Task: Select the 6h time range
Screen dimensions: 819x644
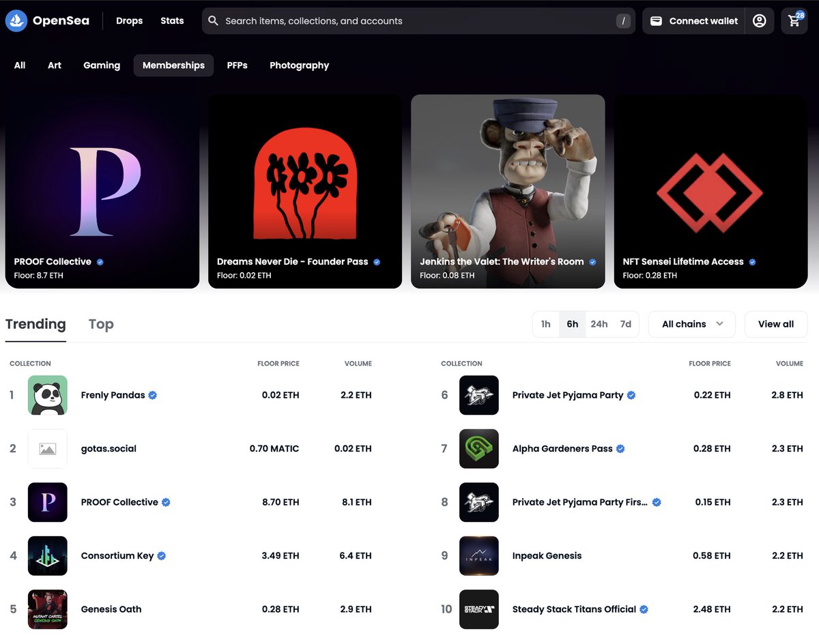Action: pyautogui.click(x=572, y=324)
